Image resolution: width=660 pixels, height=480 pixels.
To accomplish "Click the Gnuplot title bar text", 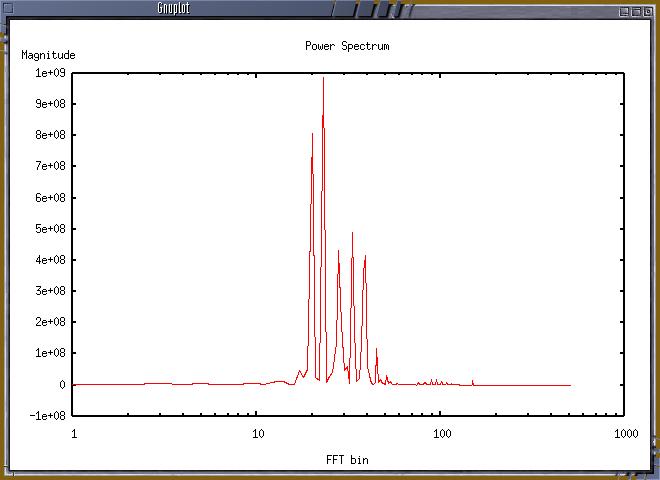I will (174, 9).
